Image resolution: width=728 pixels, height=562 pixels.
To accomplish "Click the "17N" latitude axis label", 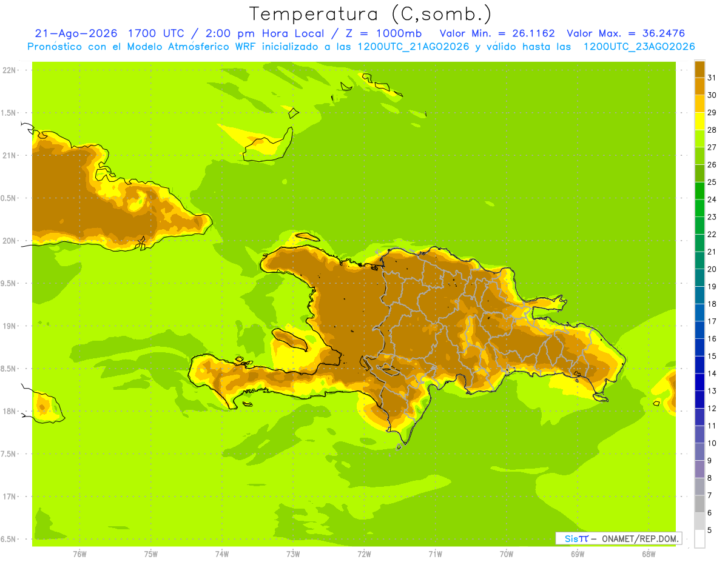I will coord(9,497).
